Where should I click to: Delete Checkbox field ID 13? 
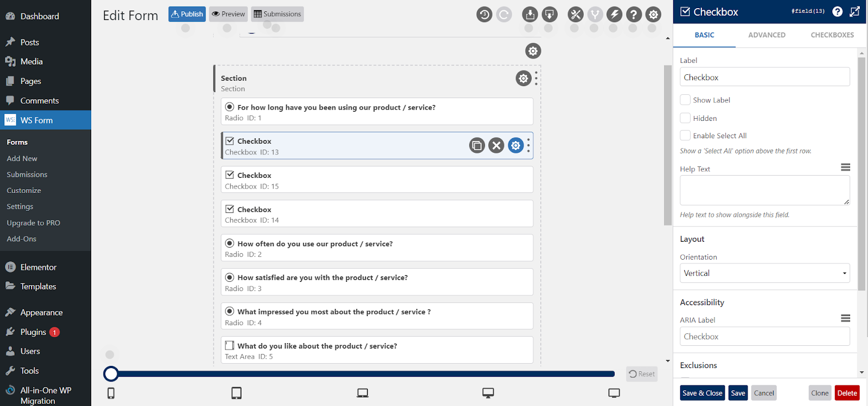(496, 145)
